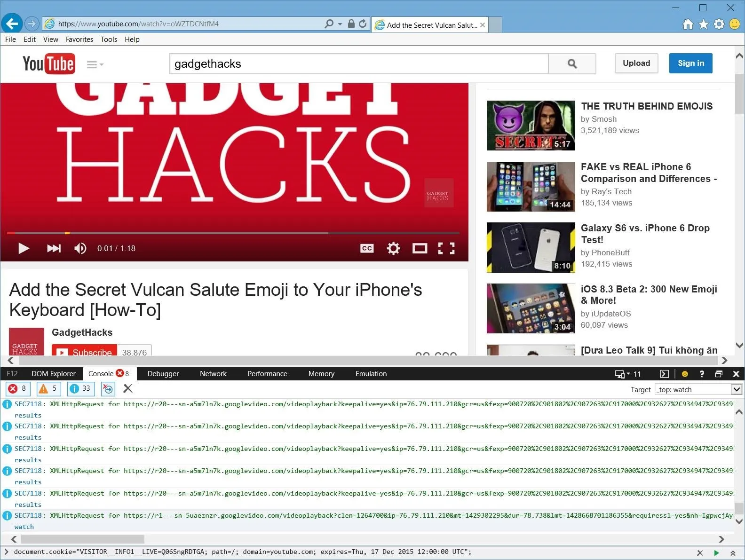Open Galaxy S6 vs. iPhone 6 Drop Test link
The image size is (745, 560).
645,234
